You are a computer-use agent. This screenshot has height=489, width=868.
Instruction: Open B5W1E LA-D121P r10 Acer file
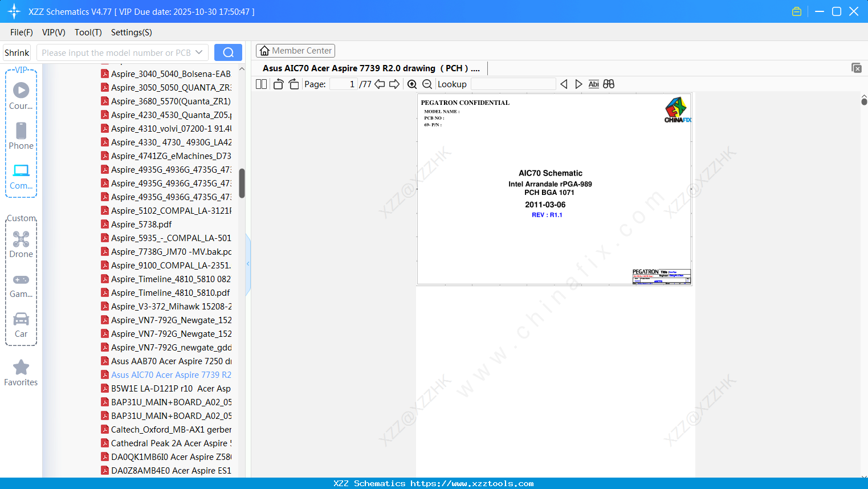[166, 388]
